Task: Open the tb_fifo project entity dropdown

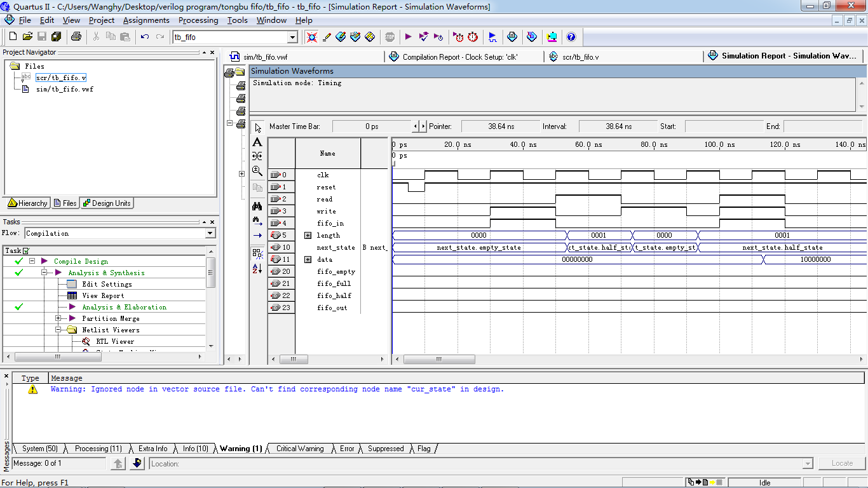Action: point(292,37)
